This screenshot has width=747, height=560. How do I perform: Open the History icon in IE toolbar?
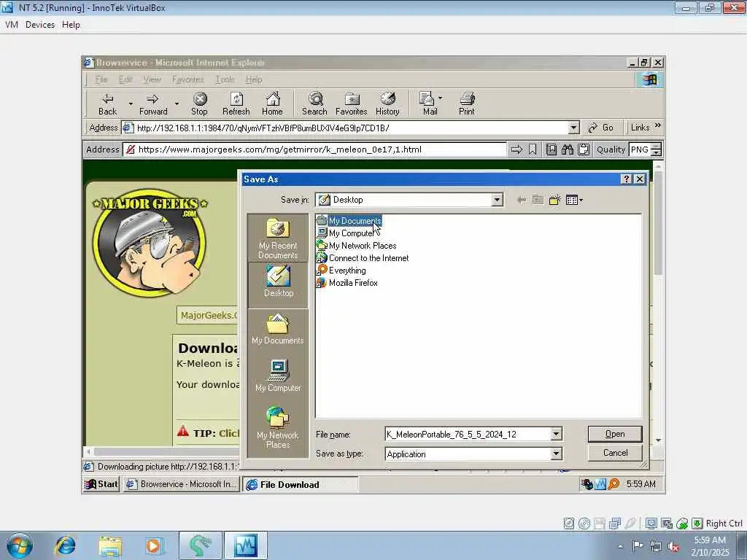(388, 98)
